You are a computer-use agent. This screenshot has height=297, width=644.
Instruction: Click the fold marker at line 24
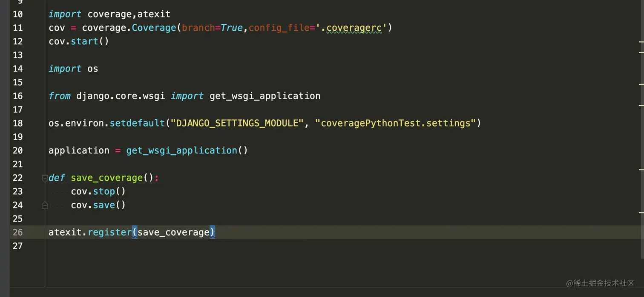[x=45, y=205]
